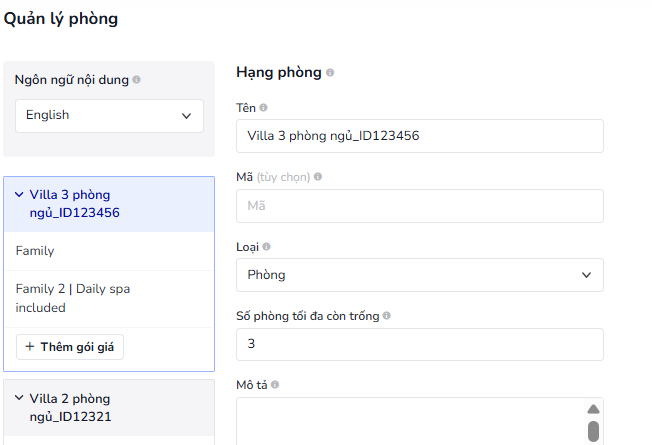Click the maximum available rooms field
This screenshot has width=652, height=445.
point(420,344)
